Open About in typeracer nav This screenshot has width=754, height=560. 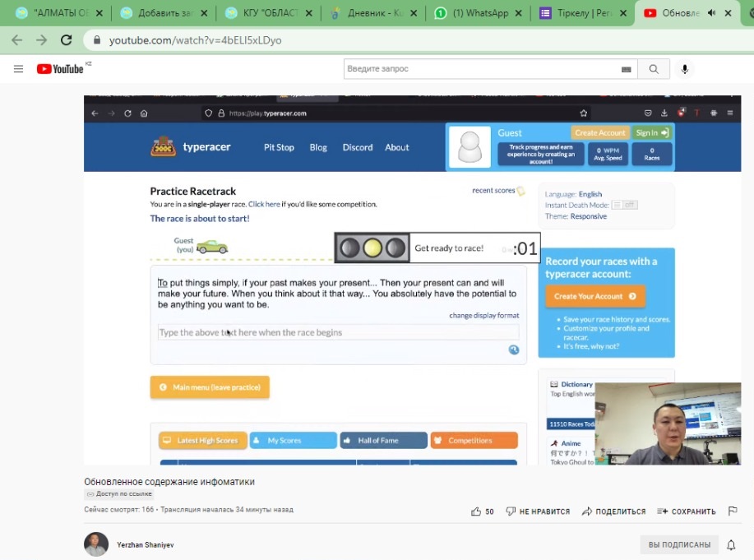coord(396,147)
